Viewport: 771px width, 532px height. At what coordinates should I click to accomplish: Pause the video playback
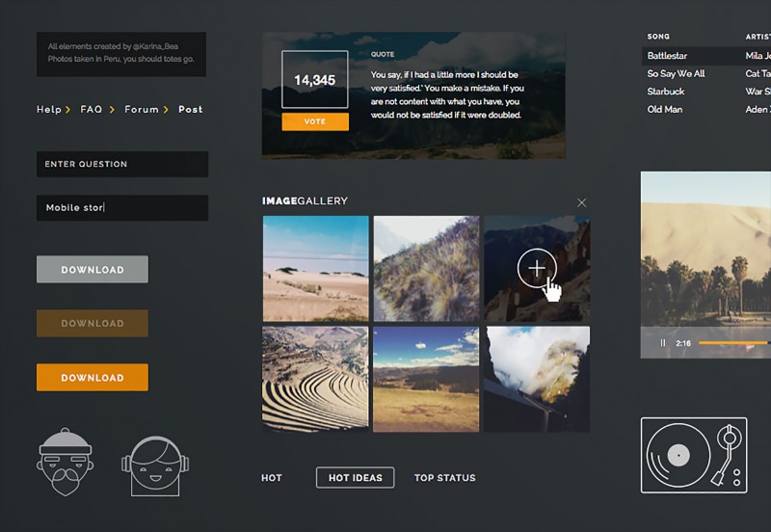click(662, 343)
